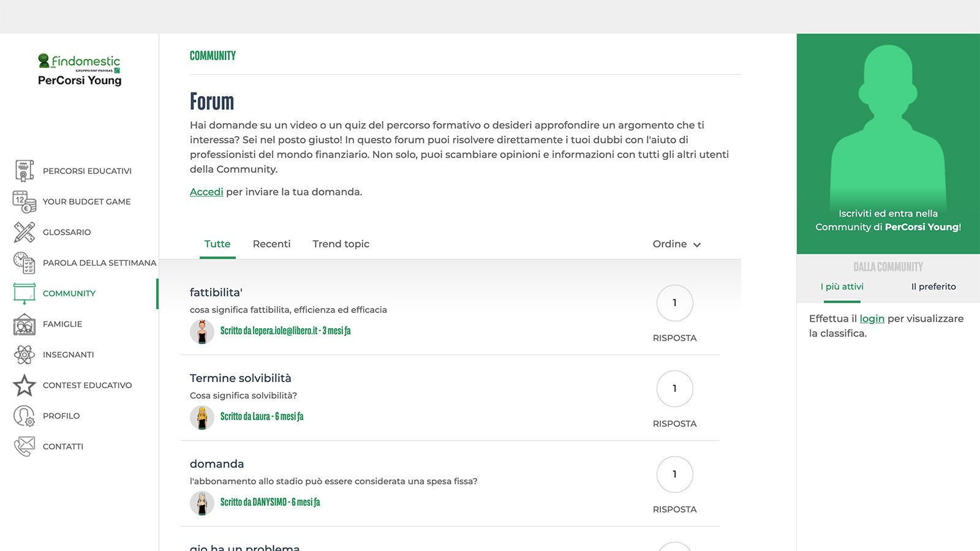Open Profilo page
This screenshot has height=551, width=980.
click(x=61, y=416)
